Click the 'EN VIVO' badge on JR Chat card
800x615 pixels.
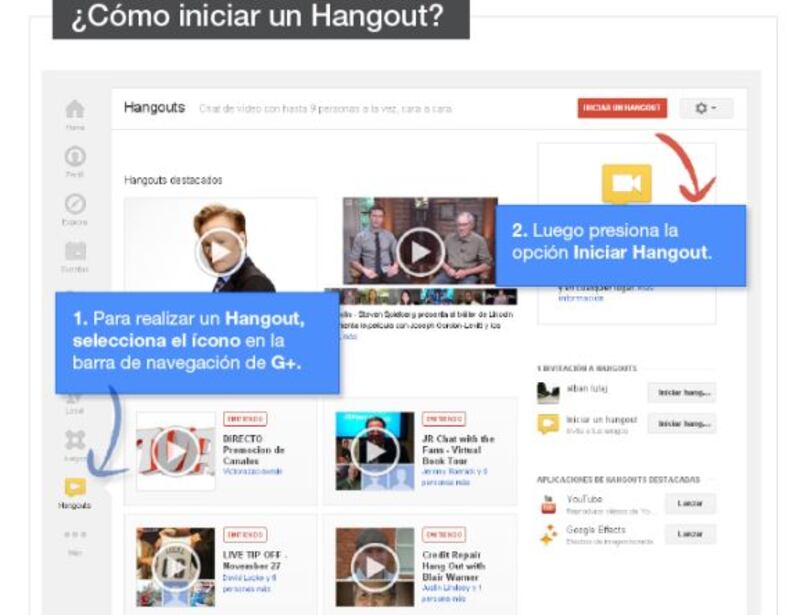(x=443, y=419)
